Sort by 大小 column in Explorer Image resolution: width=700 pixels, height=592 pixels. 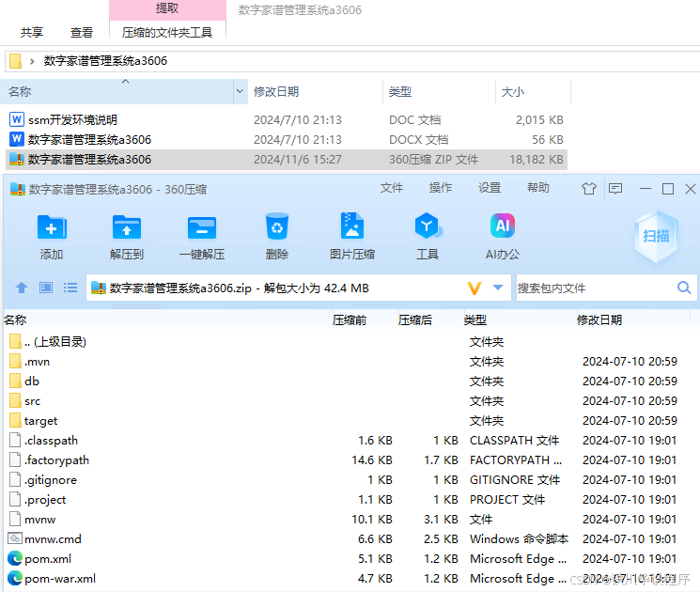point(533,91)
